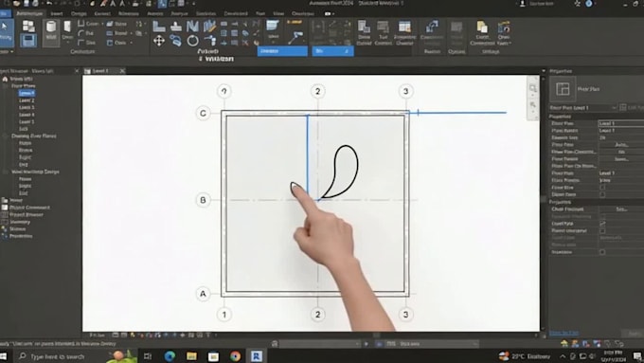Open the notification center icon
Image resolution: width=644 pixels, height=363 pixels.
[637, 356]
